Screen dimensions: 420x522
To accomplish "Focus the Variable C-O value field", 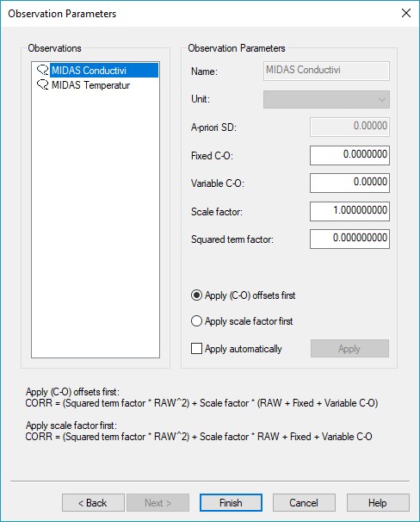I will tap(349, 183).
